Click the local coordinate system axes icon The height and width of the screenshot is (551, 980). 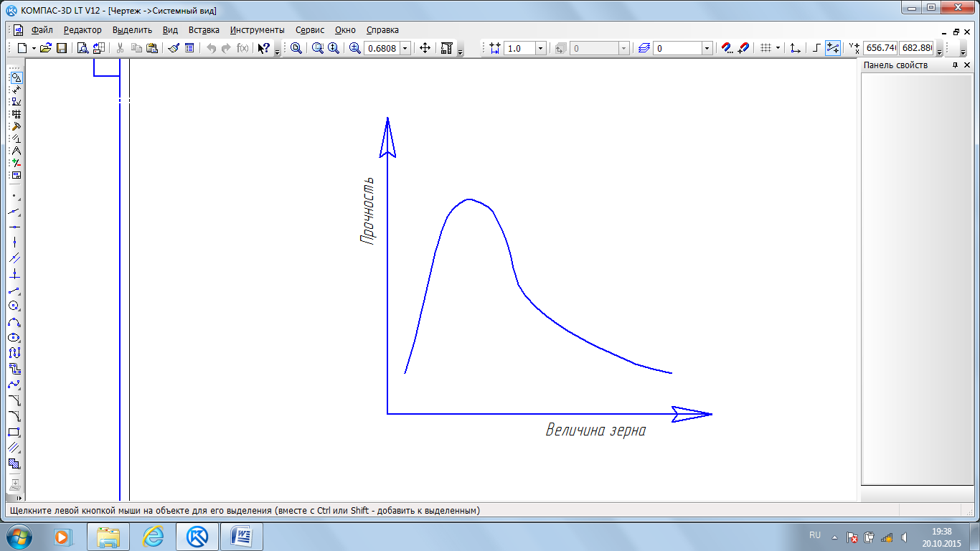click(796, 48)
